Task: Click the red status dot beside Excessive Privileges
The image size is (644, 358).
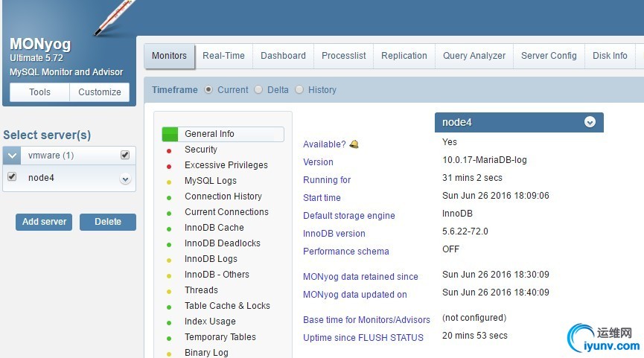Action: 169,166
